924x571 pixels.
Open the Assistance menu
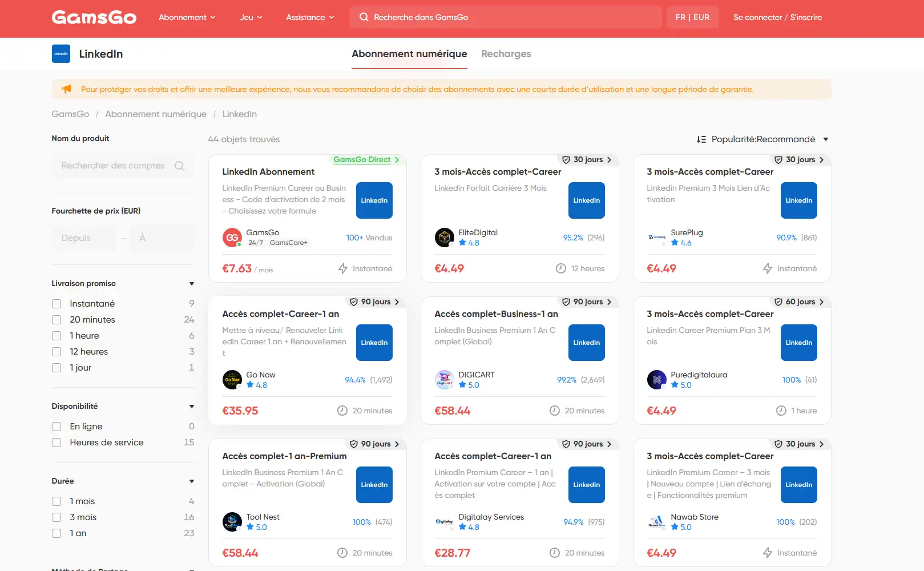[310, 17]
